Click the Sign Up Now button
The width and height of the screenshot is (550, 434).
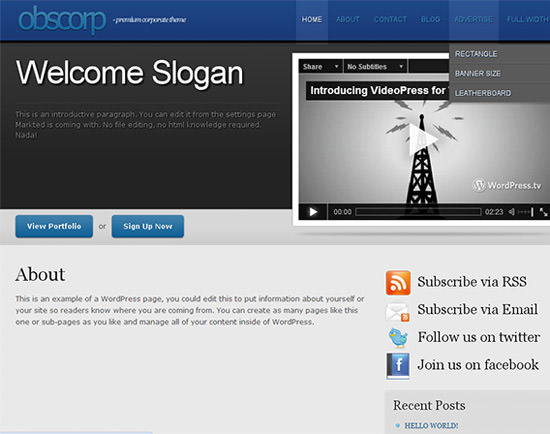(148, 226)
